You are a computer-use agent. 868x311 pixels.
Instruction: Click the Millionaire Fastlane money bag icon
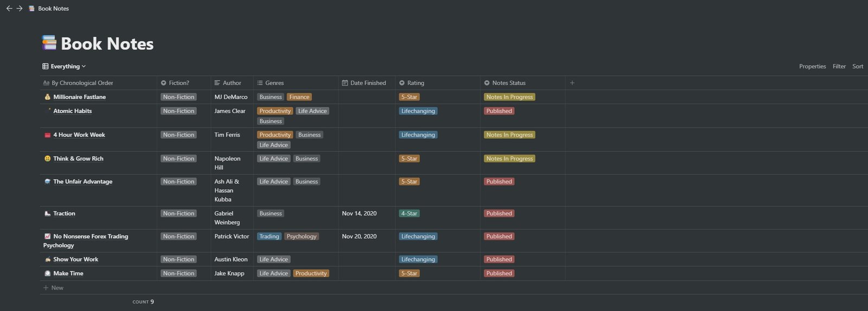click(x=47, y=97)
